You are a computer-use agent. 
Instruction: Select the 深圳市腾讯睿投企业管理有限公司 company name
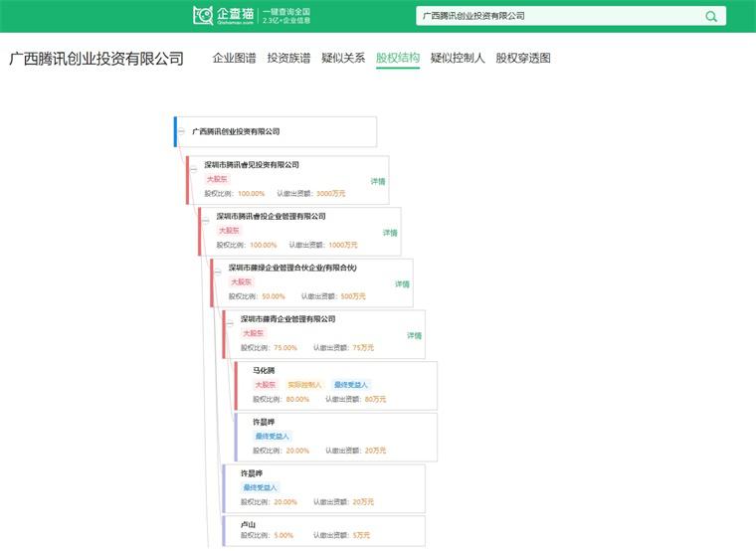[x=271, y=216]
